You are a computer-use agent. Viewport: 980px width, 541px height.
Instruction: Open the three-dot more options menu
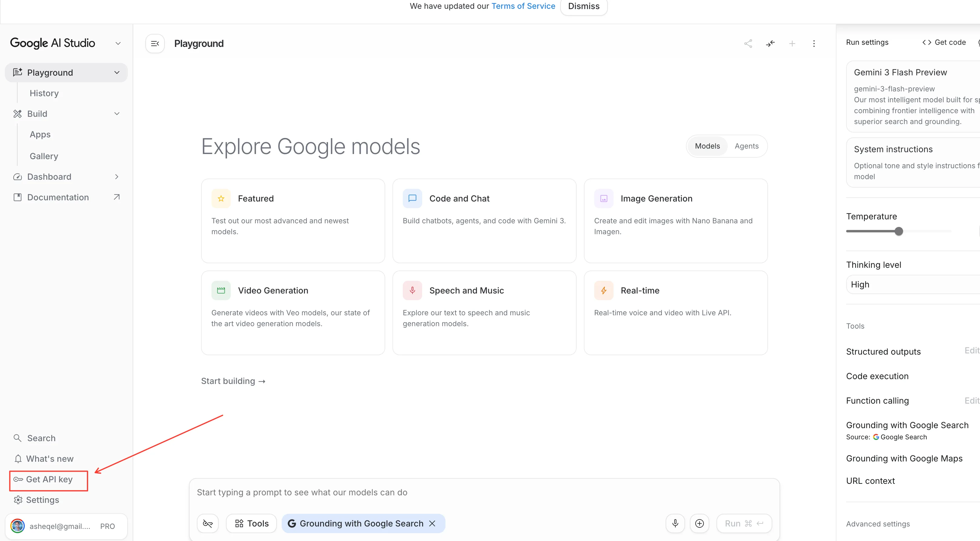(814, 44)
